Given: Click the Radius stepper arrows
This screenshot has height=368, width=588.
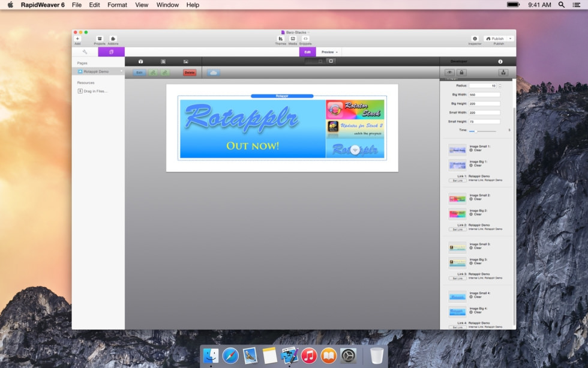Looking at the screenshot, I should click(x=500, y=85).
